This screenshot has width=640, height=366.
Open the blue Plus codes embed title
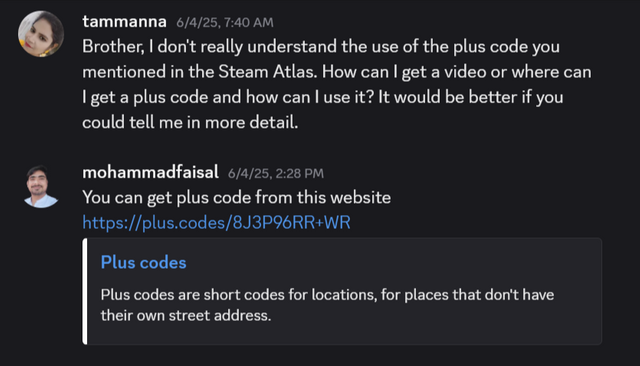click(143, 262)
